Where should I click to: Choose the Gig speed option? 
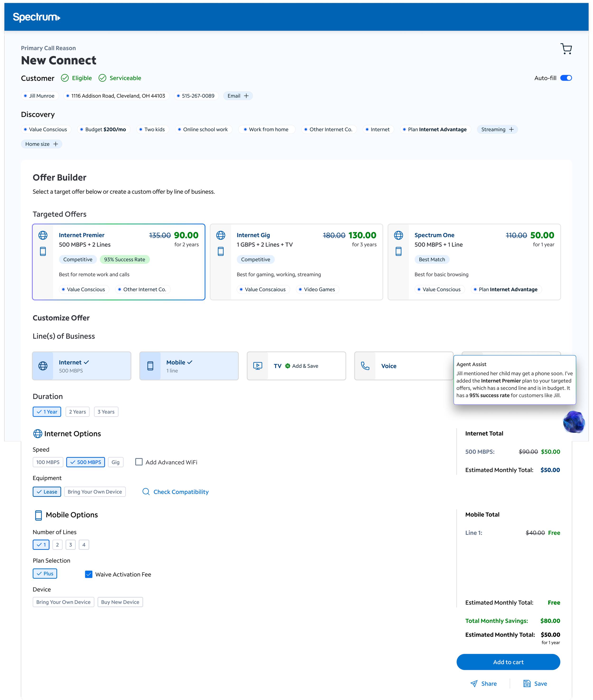[116, 462]
